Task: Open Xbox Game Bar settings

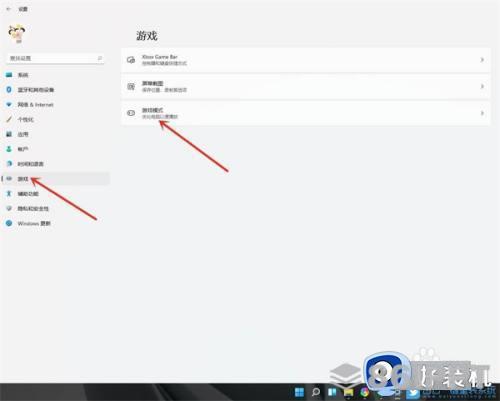Action: coord(306,60)
